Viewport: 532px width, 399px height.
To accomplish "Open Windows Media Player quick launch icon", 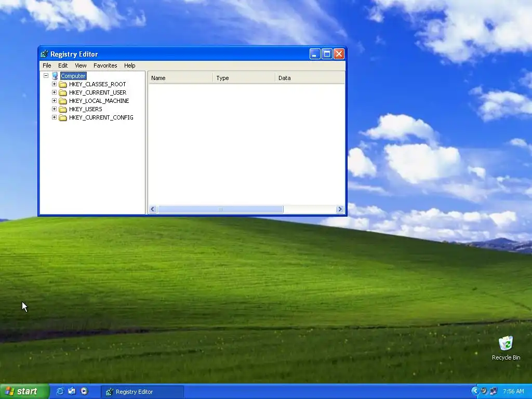I will pos(84,391).
